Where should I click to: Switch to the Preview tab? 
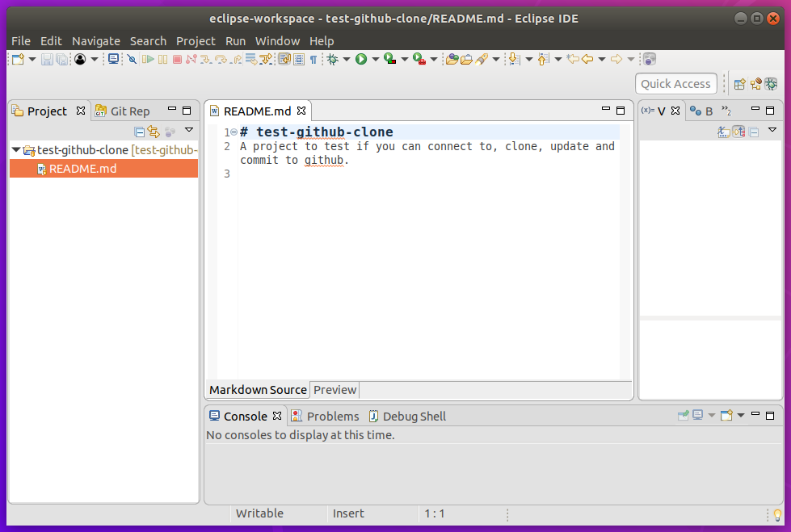pyautogui.click(x=335, y=390)
